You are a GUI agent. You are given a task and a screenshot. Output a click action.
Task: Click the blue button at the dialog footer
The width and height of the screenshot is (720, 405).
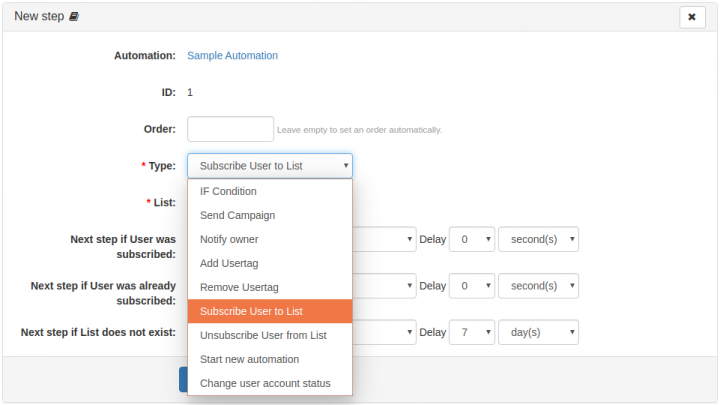pos(183,379)
